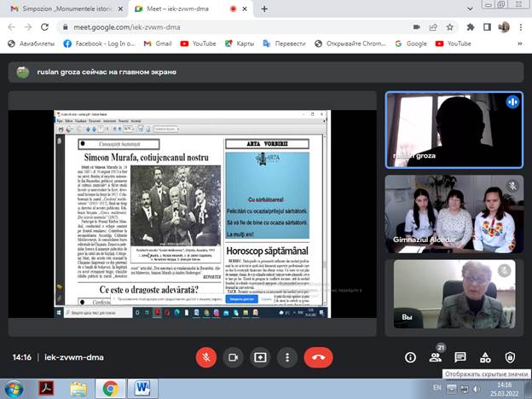
Task: Open the activities panel
Action: pos(485,357)
